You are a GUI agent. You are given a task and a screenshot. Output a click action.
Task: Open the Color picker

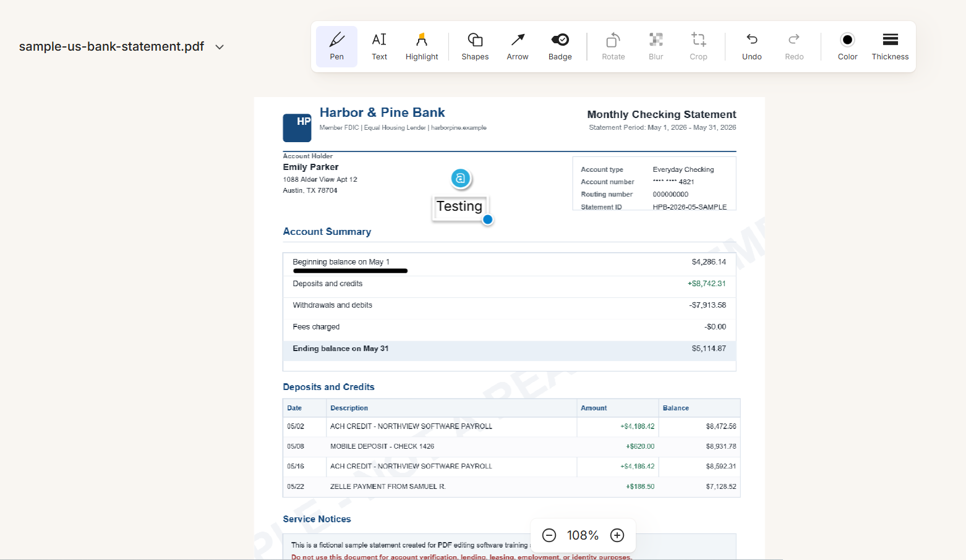tap(847, 46)
